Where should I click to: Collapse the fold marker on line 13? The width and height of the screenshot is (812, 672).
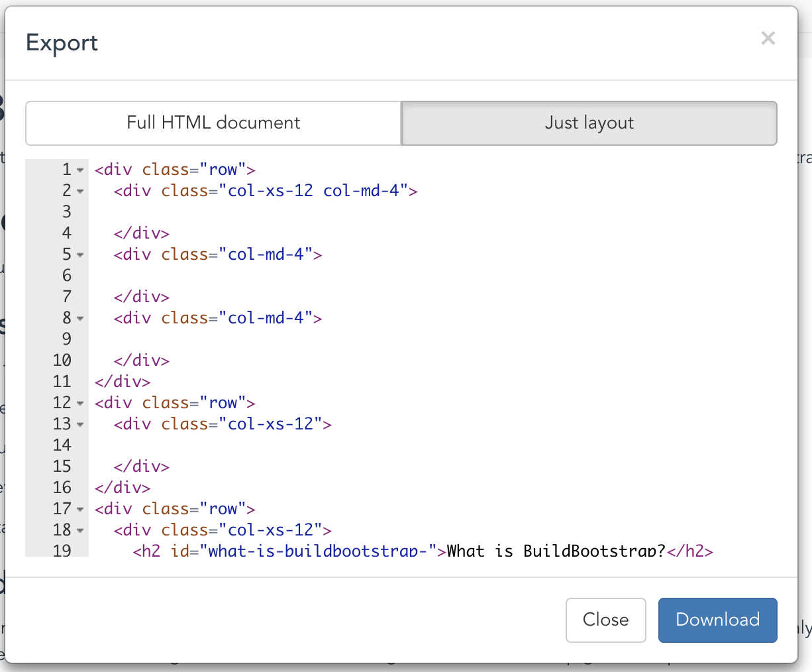[x=81, y=425]
